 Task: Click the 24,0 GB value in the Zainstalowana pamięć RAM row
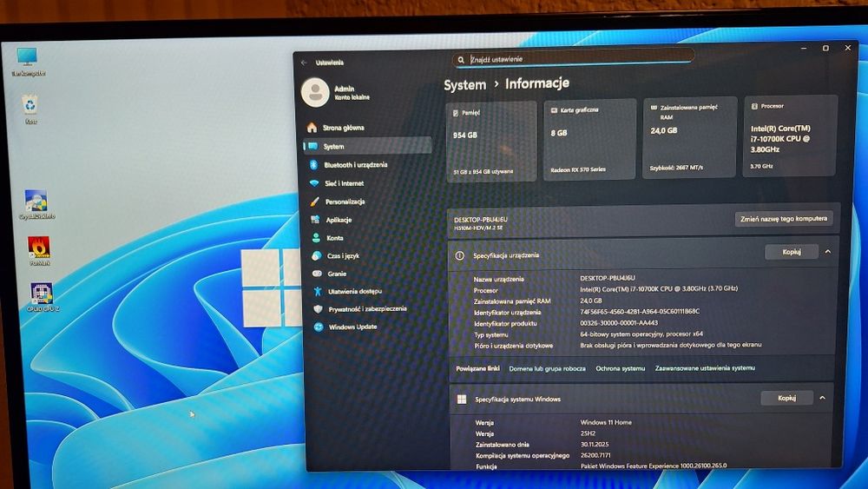coord(590,301)
